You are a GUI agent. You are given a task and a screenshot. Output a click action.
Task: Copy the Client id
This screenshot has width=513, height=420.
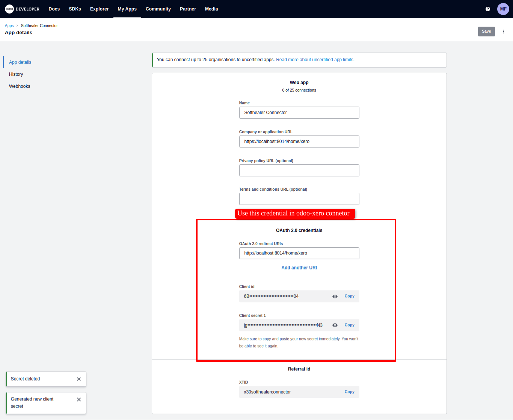(350, 296)
